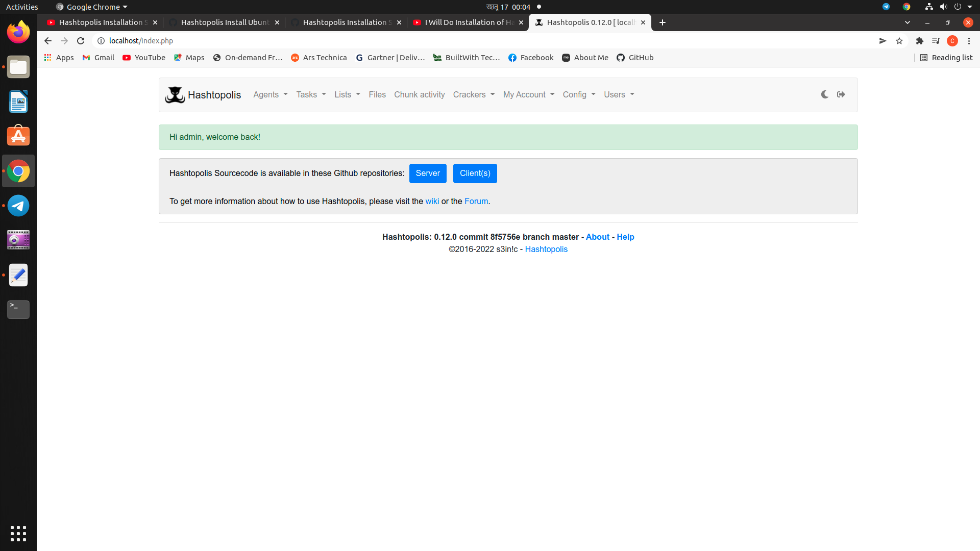Reload the page with the refresh icon
This screenshot has height=551, width=980.
80,41
